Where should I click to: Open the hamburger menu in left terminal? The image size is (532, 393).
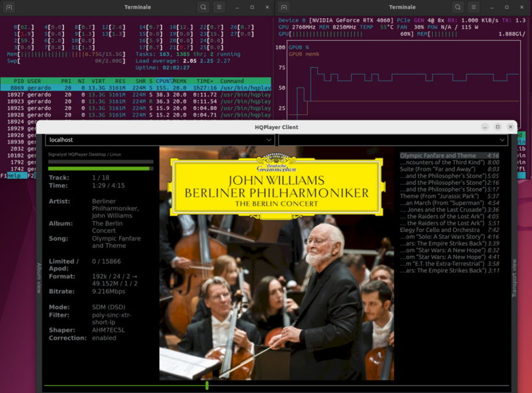pos(220,7)
